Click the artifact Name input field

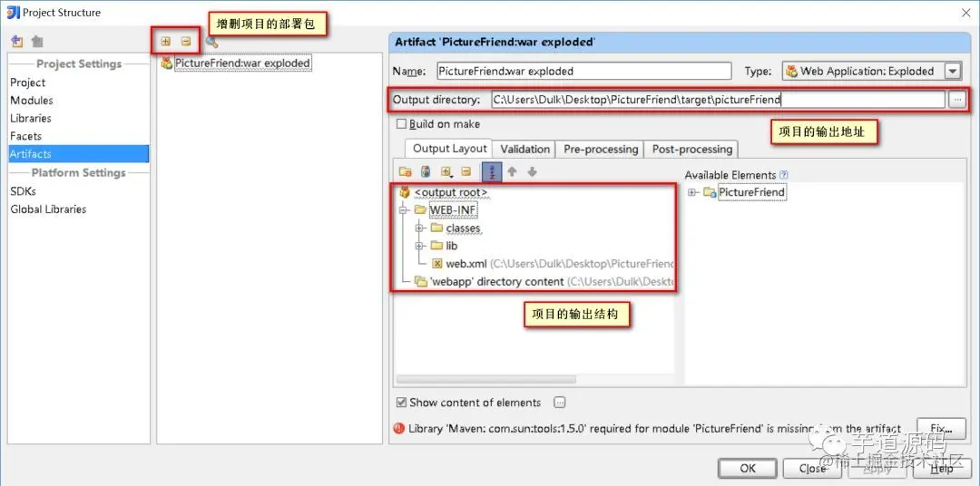click(x=583, y=72)
